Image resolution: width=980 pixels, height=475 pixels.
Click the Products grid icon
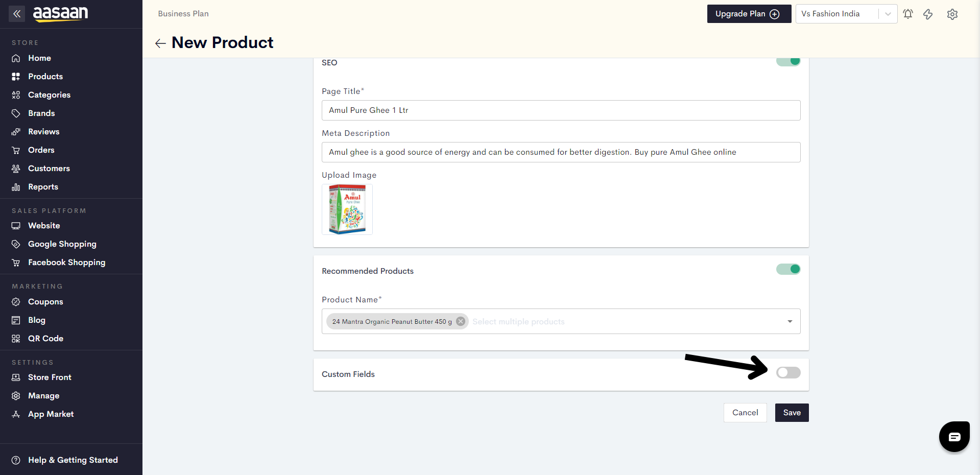16,77
